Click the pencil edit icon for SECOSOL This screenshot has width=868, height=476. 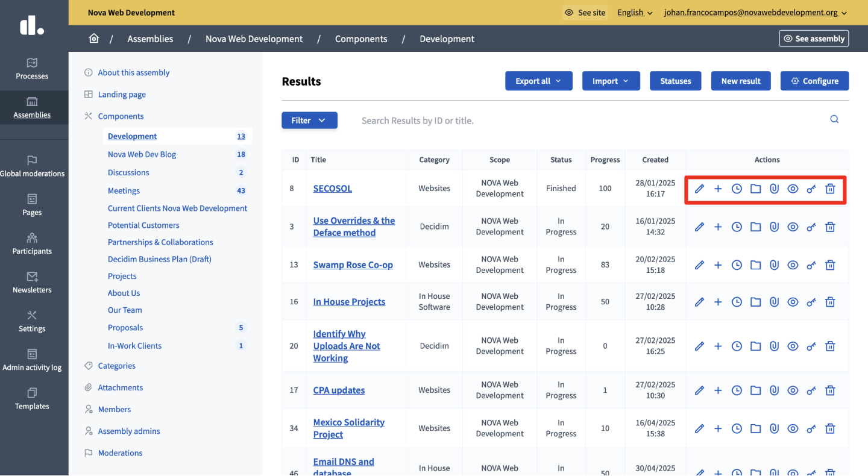tap(699, 189)
